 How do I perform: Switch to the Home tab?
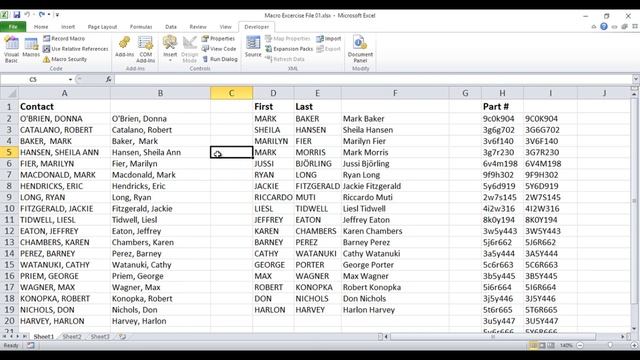tap(41, 27)
